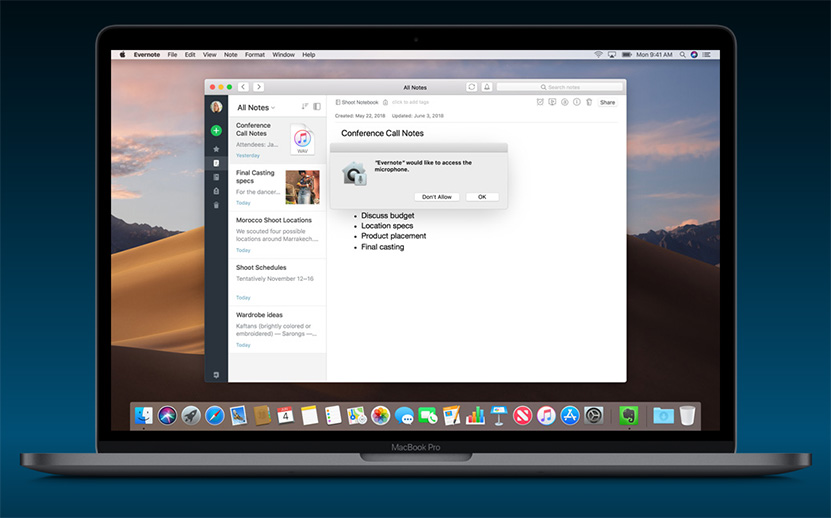Open System Preferences in the Dock
The image size is (831, 518).
pyautogui.click(x=594, y=416)
